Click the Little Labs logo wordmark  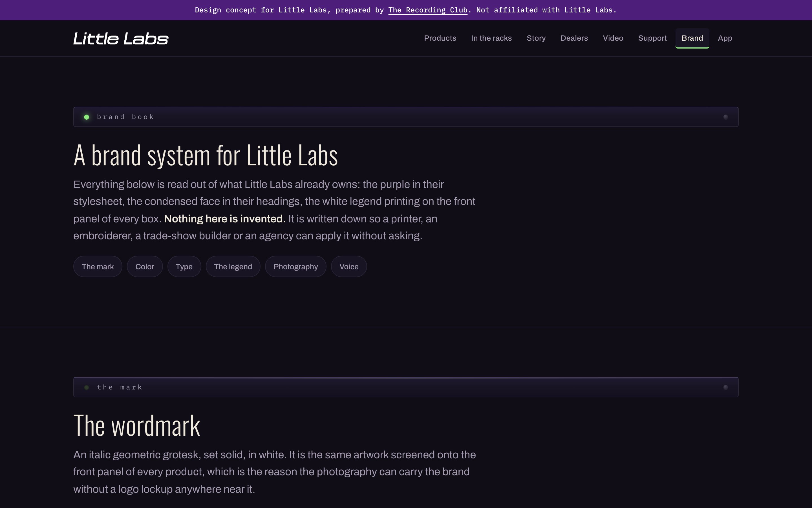click(x=121, y=39)
